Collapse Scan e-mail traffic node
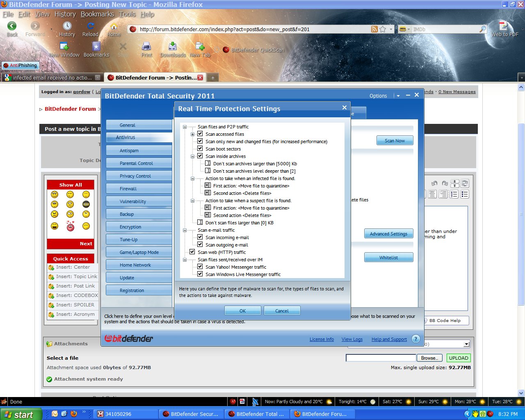Image resolution: width=525 pixels, height=420 pixels. pyautogui.click(x=185, y=230)
